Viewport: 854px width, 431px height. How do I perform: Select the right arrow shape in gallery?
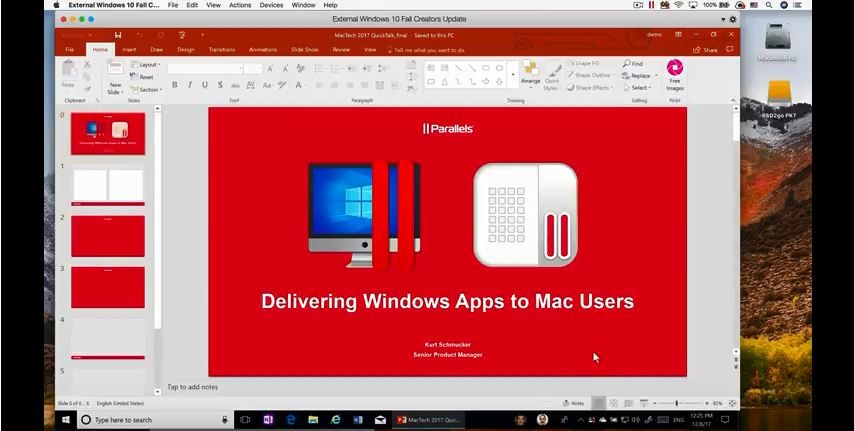(x=486, y=82)
